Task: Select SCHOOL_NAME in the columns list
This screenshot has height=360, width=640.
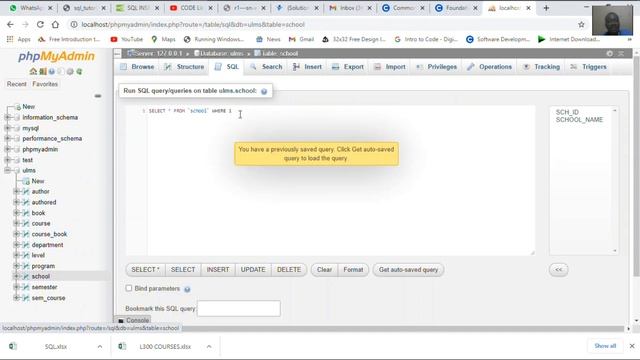Action: point(579,120)
